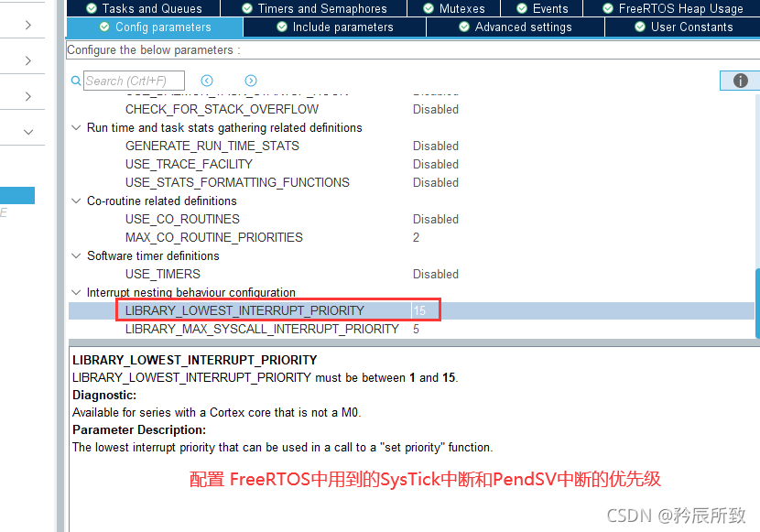Viewport: 760px width, 532px height.
Task: Open the Events tab
Action: pyautogui.click(x=541, y=8)
